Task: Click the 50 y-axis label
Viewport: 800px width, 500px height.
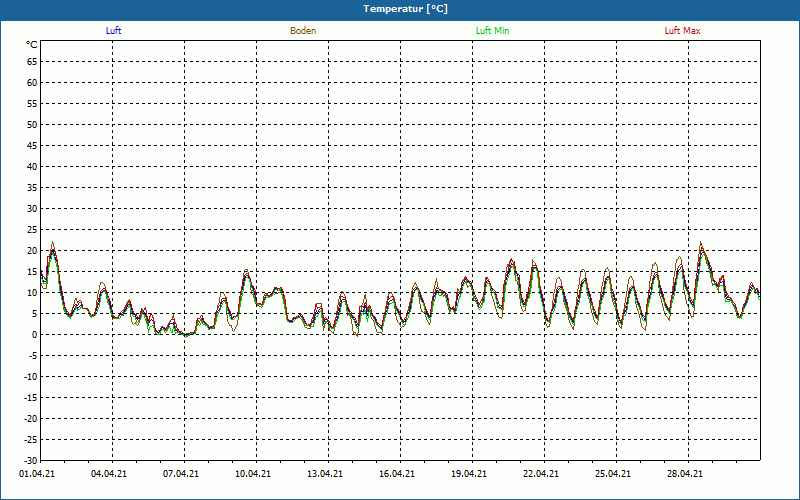Action: (x=32, y=124)
